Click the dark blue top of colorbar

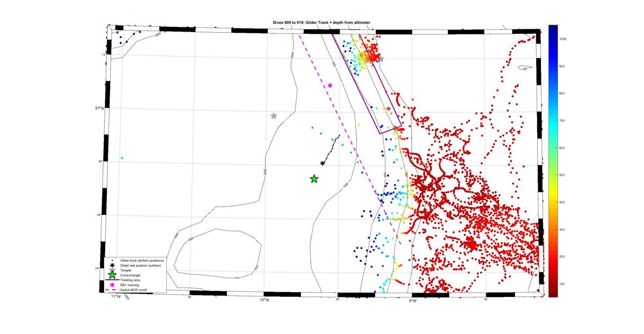click(553, 30)
